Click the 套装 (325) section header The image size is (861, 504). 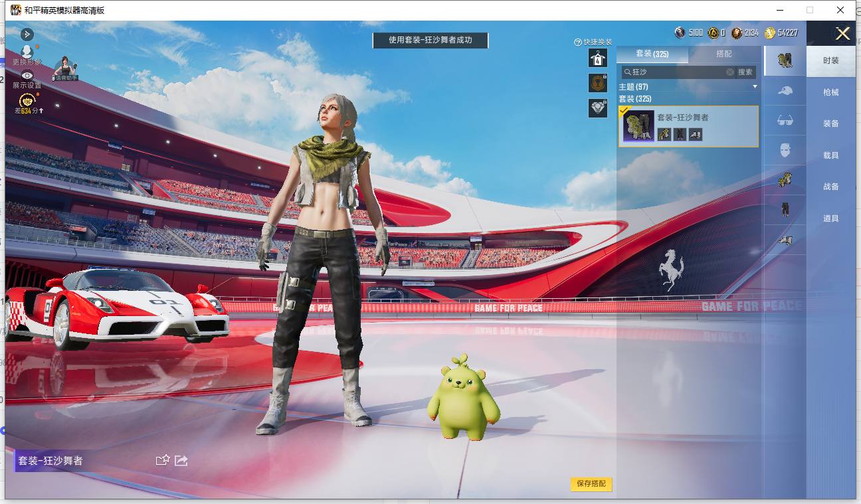(634, 98)
